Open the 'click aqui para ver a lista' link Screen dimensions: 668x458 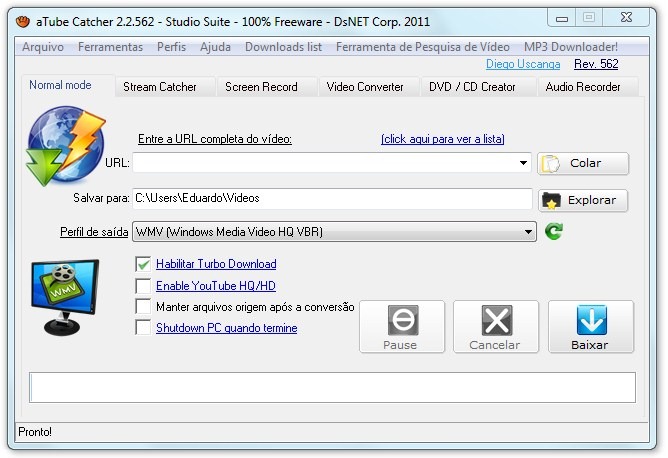pyautogui.click(x=442, y=139)
